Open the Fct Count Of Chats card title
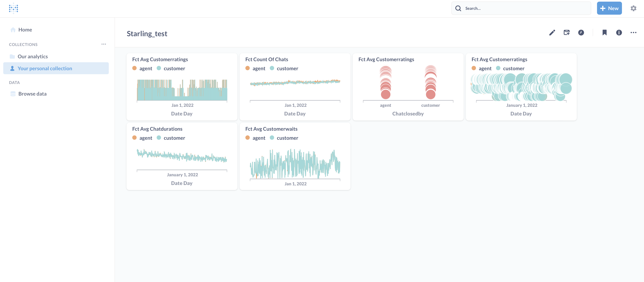The image size is (644, 282). coord(267,59)
